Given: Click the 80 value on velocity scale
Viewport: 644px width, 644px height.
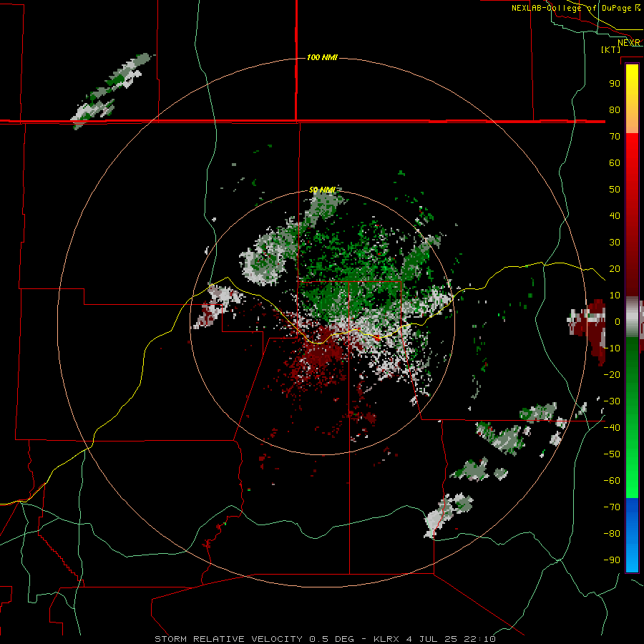Looking at the screenshot, I should tap(615, 110).
